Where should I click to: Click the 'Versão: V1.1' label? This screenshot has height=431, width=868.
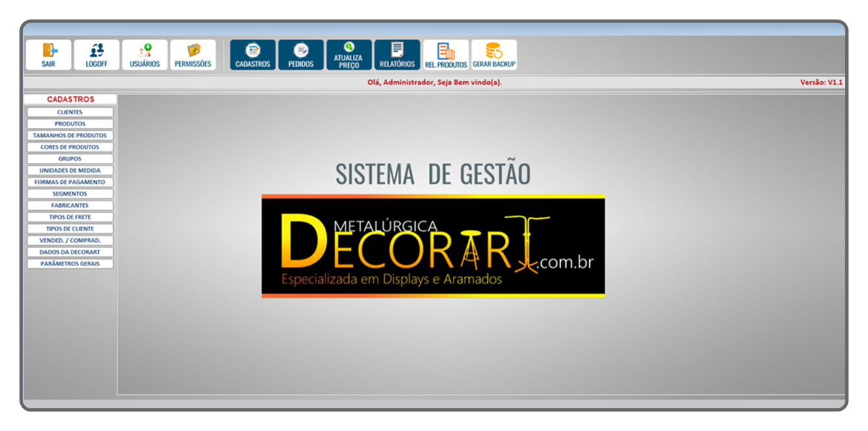pyautogui.click(x=821, y=82)
